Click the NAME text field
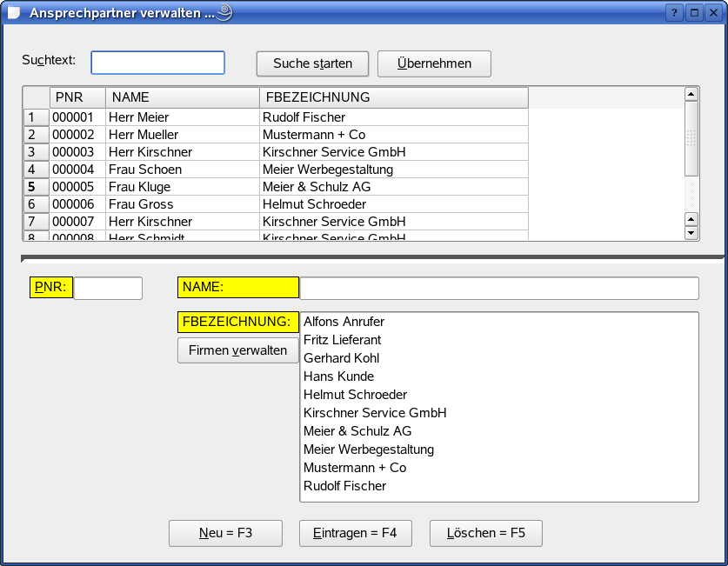Viewport: 728px width, 566px height. pyautogui.click(x=498, y=288)
